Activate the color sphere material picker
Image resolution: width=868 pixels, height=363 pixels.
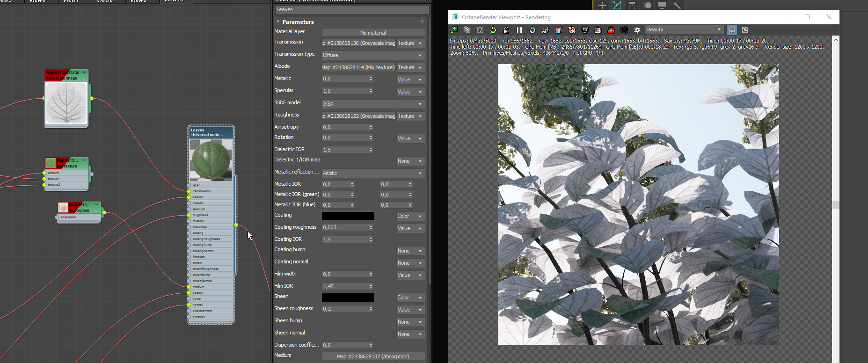559,30
